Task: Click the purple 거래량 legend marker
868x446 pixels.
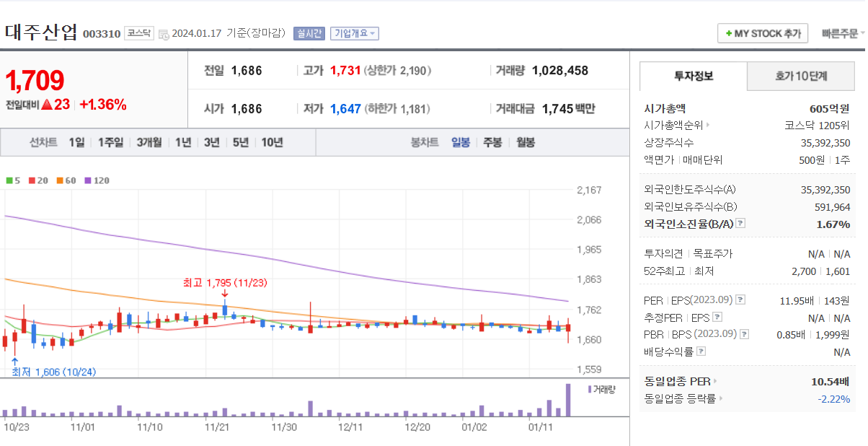Action: (x=590, y=390)
